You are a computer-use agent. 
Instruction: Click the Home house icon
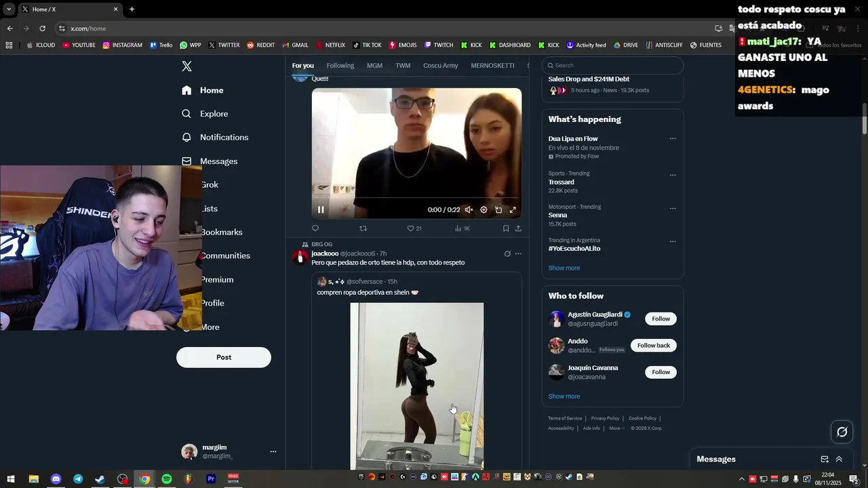point(186,90)
